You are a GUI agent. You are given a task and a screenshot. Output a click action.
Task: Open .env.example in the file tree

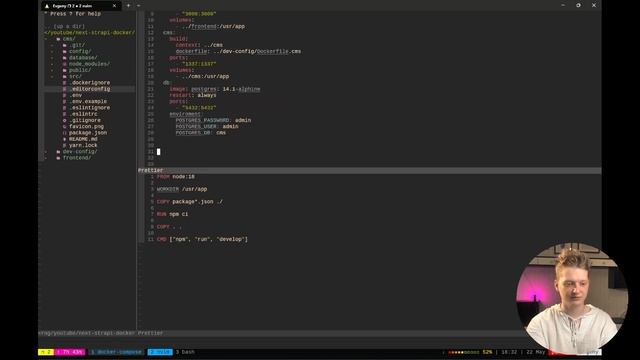tap(88, 101)
